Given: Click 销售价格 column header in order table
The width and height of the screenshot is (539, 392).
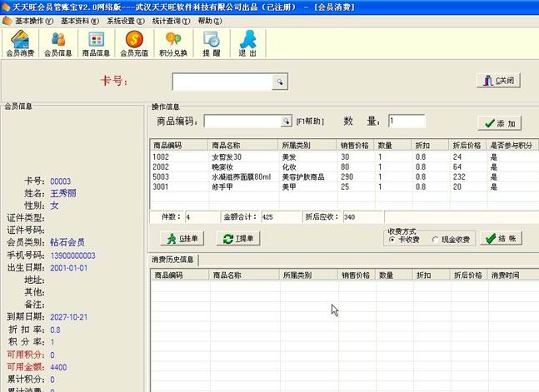Looking at the screenshot, I should [x=356, y=146].
